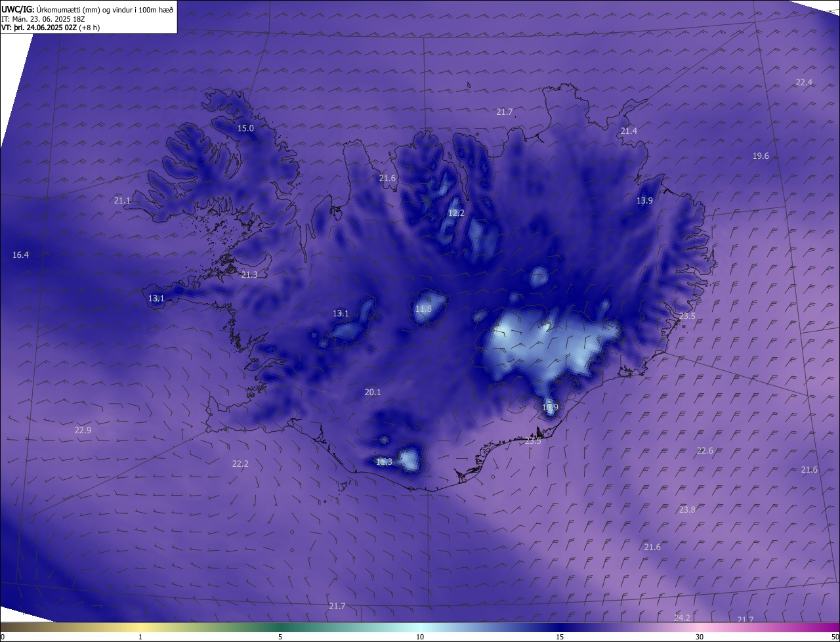Click the 22.4 value label

coord(804,82)
